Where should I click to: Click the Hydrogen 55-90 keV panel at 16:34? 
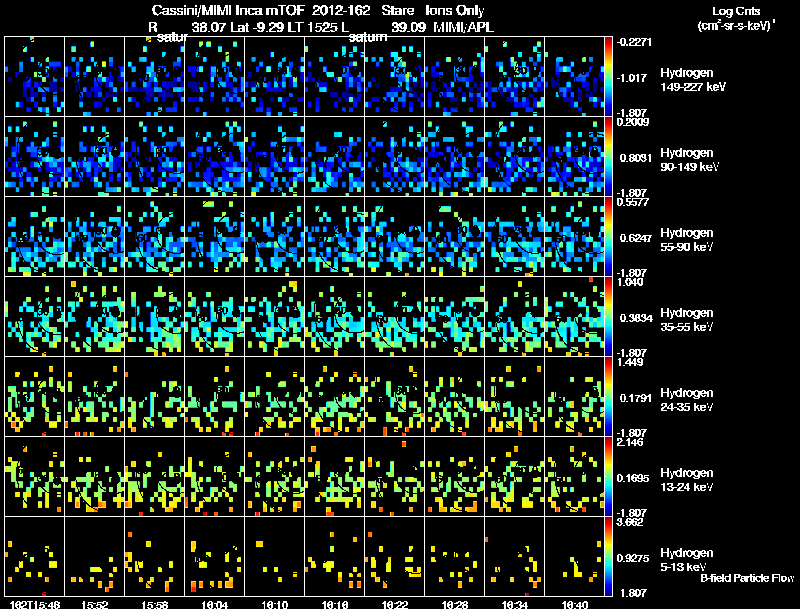coord(514,236)
